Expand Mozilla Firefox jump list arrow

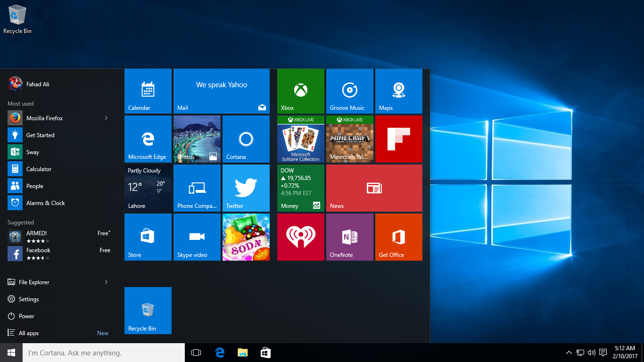tap(106, 118)
